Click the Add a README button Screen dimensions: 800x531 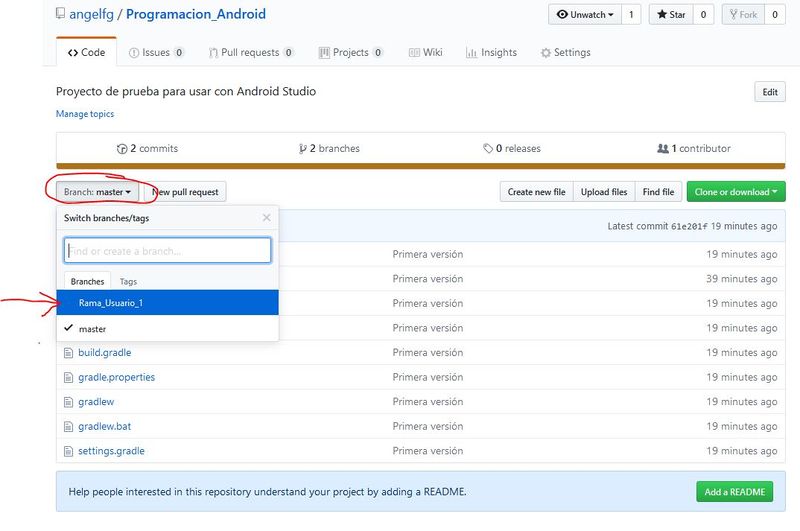coord(734,492)
